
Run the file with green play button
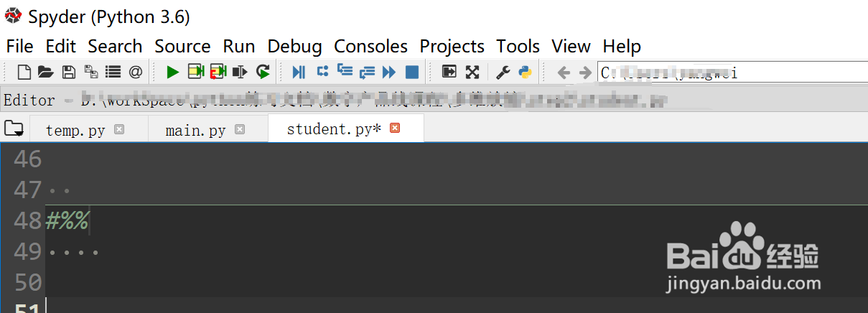tap(172, 72)
